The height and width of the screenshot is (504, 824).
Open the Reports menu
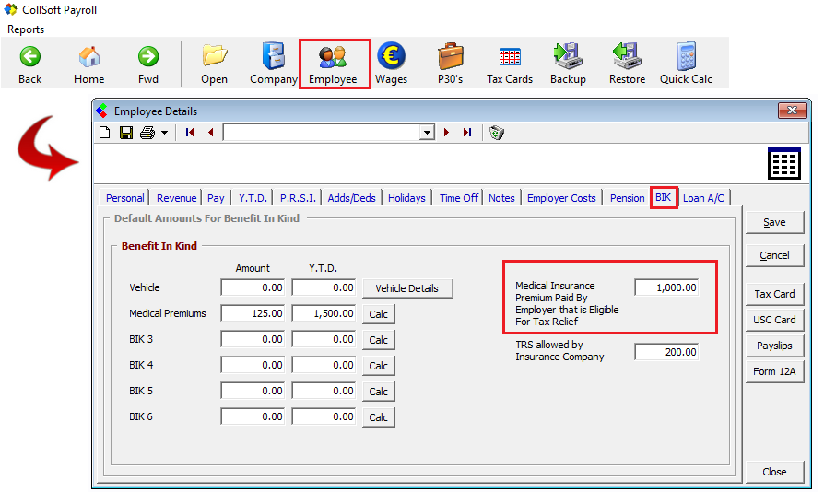pyautogui.click(x=26, y=29)
